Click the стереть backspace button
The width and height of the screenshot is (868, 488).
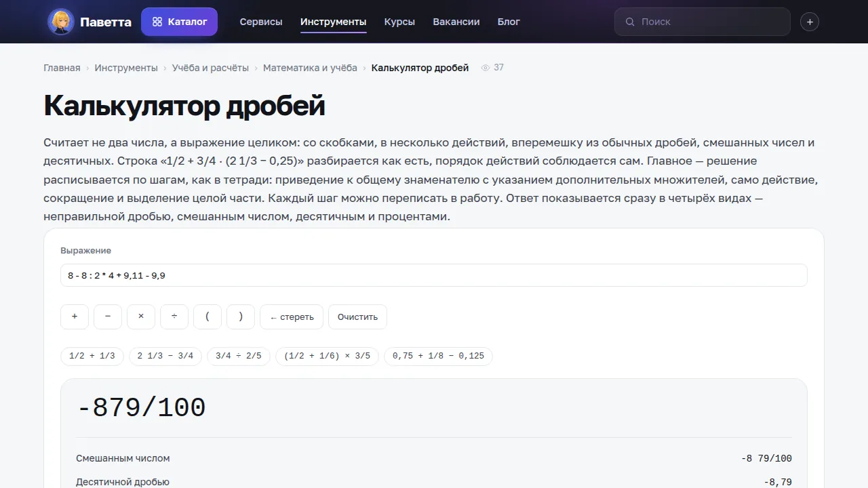coord(292,317)
